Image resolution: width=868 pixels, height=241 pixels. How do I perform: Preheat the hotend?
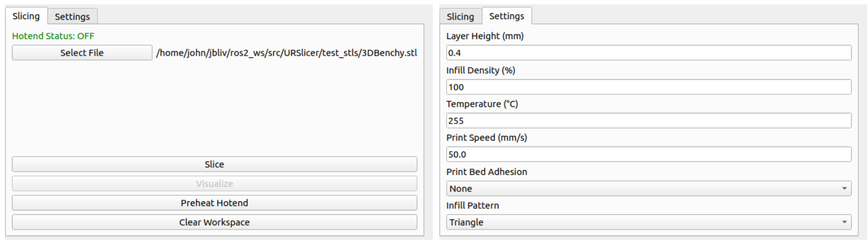214,203
